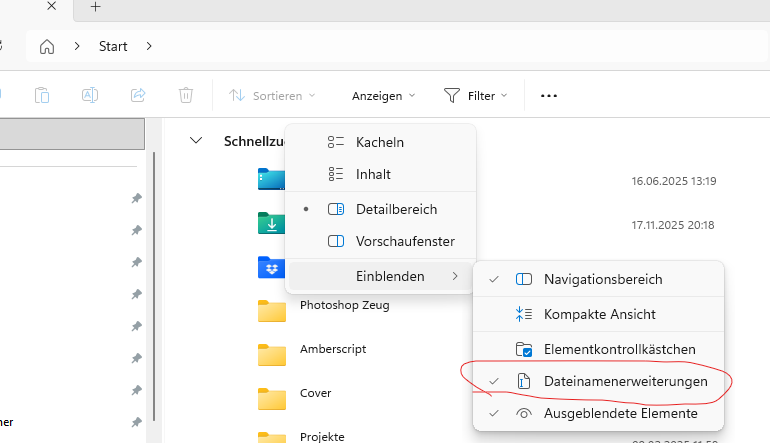Open the Filter dropdown
Image resolution: width=770 pixels, height=443 pixels.
476,96
